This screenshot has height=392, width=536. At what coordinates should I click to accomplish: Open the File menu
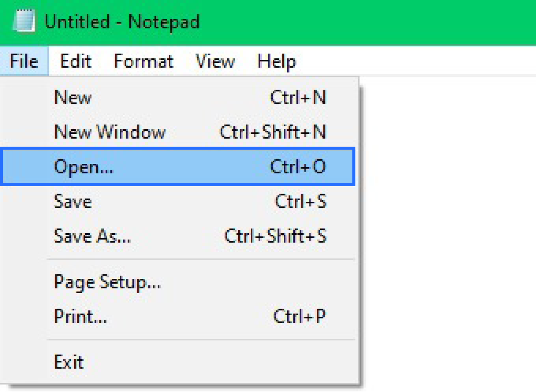click(x=24, y=61)
